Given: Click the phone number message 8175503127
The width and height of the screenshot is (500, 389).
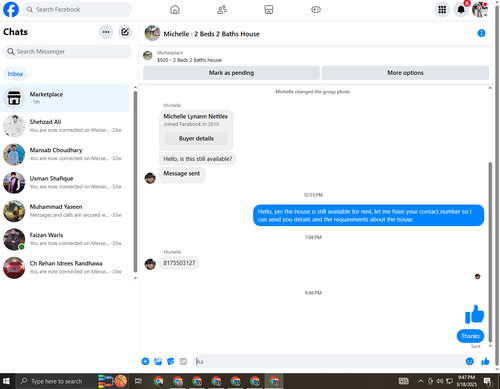Looking at the screenshot, I should pos(179,263).
